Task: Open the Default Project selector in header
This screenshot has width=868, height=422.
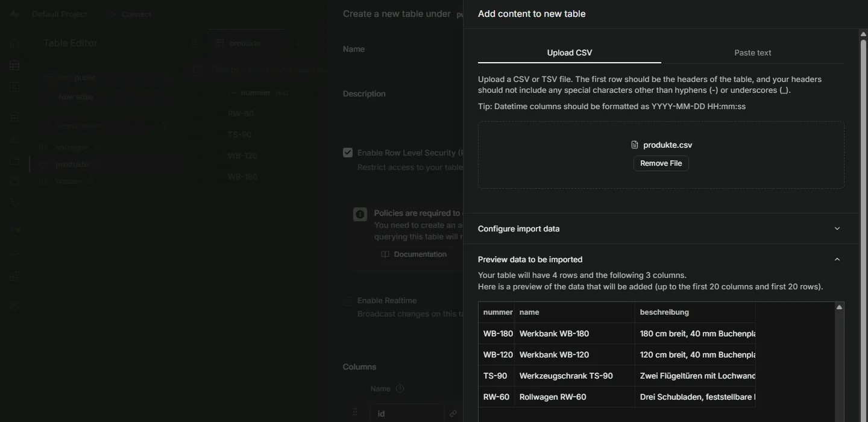Action: [x=60, y=14]
